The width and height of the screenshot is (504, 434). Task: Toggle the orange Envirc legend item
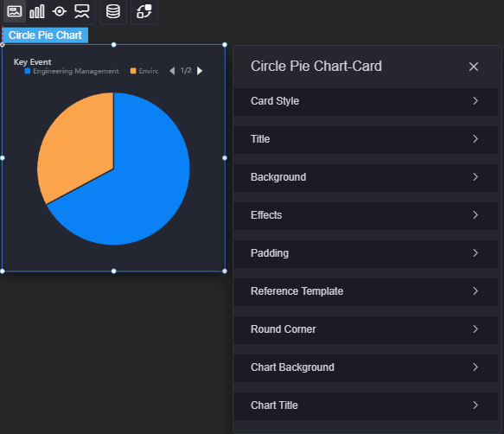[x=144, y=71]
